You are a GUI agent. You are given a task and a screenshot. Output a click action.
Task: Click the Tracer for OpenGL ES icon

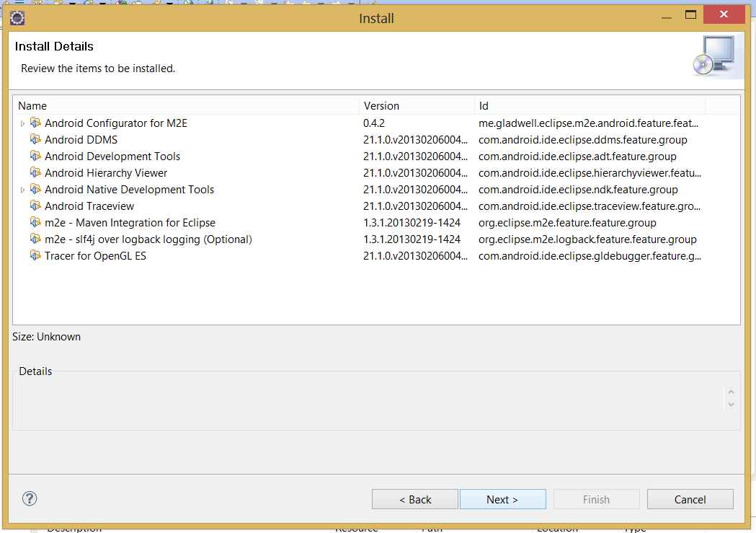click(x=35, y=256)
